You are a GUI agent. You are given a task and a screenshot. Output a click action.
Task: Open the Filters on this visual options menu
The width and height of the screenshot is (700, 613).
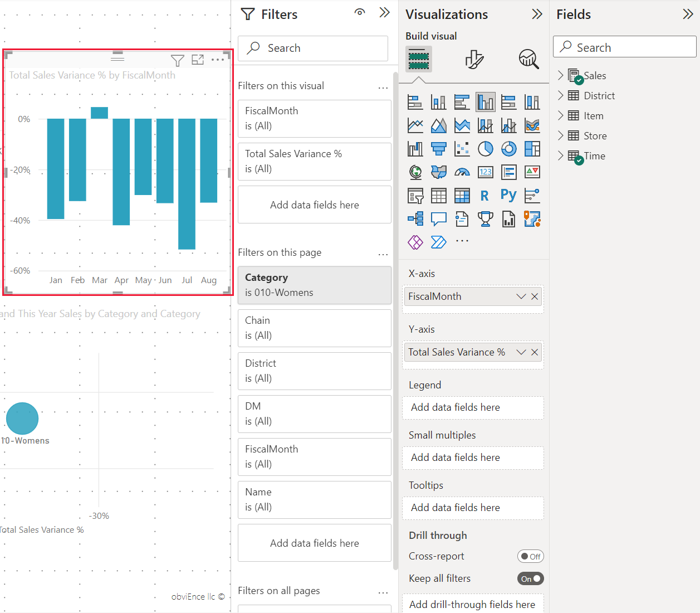point(383,87)
